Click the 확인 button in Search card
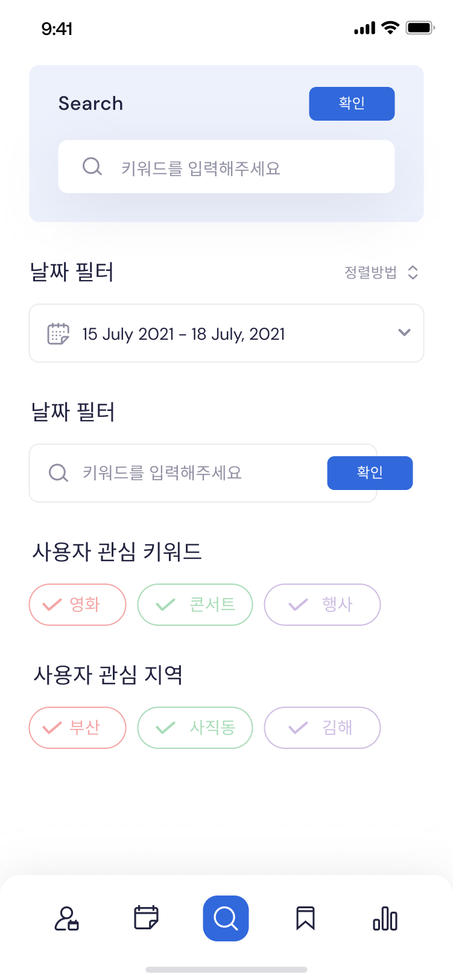The image size is (453, 980). (x=352, y=104)
